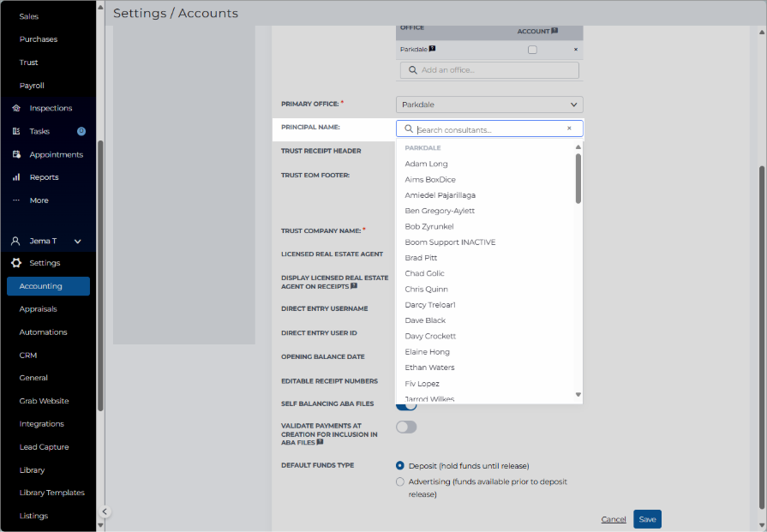Click down arrow of consultant list scrollbar
767x532 pixels.
click(578, 395)
